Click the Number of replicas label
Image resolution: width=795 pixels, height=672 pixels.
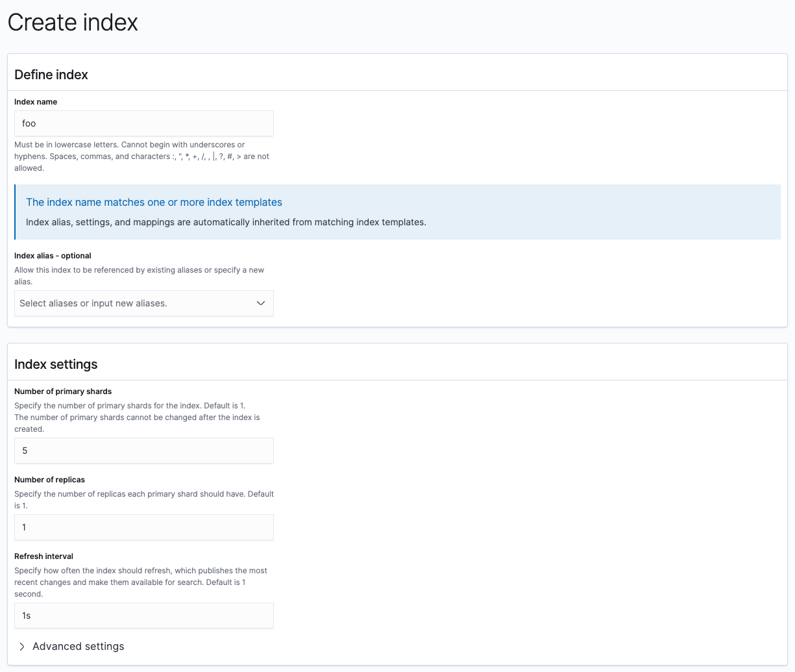49,480
